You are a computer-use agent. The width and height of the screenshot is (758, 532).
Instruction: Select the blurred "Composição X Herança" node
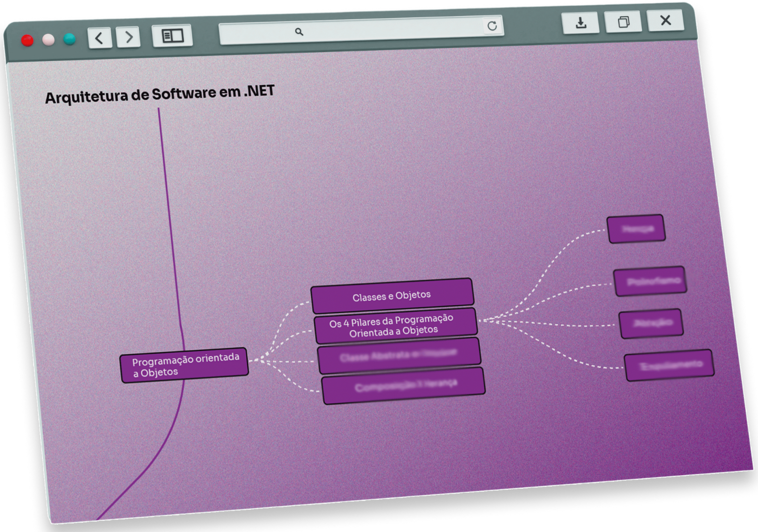[x=403, y=386]
